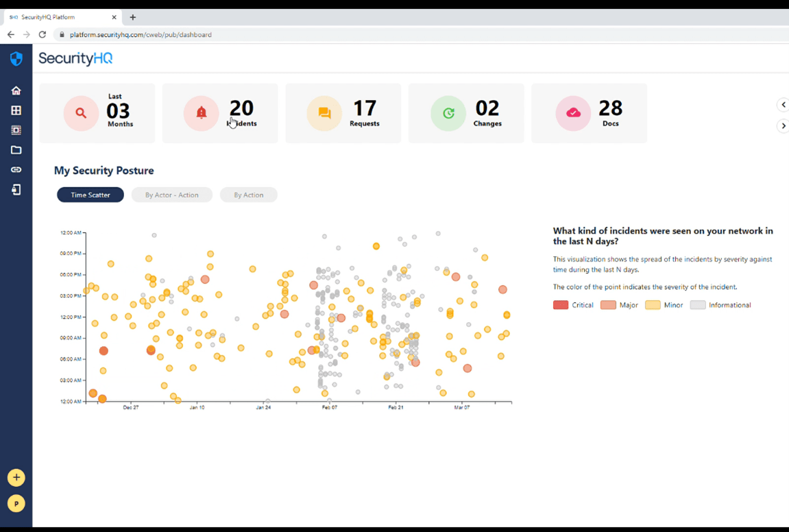Click the home icon in sidebar
The height and width of the screenshot is (532, 789).
coord(16,90)
